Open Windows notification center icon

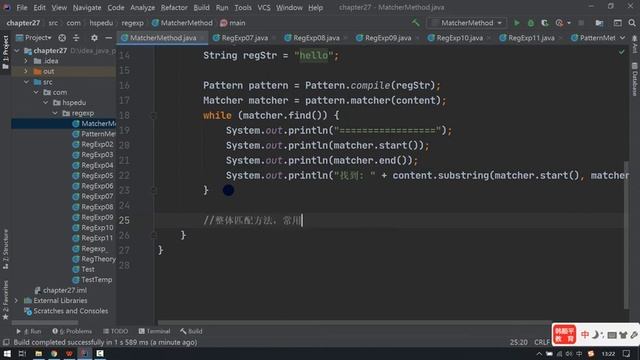tap(627, 353)
